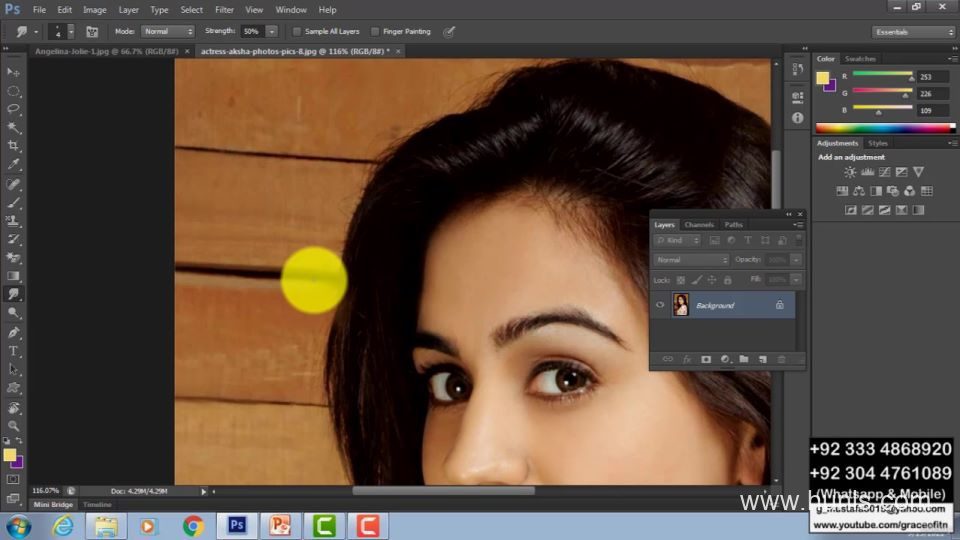Viewport: 960px width, 540px height.
Task: Select the Smudge tool
Action: 13,294
